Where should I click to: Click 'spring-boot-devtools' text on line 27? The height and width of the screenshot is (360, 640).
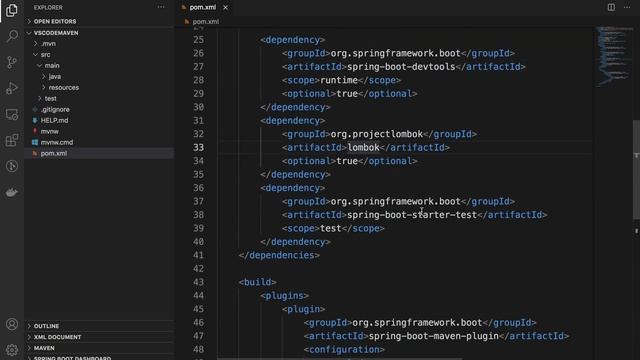[401, 67]
